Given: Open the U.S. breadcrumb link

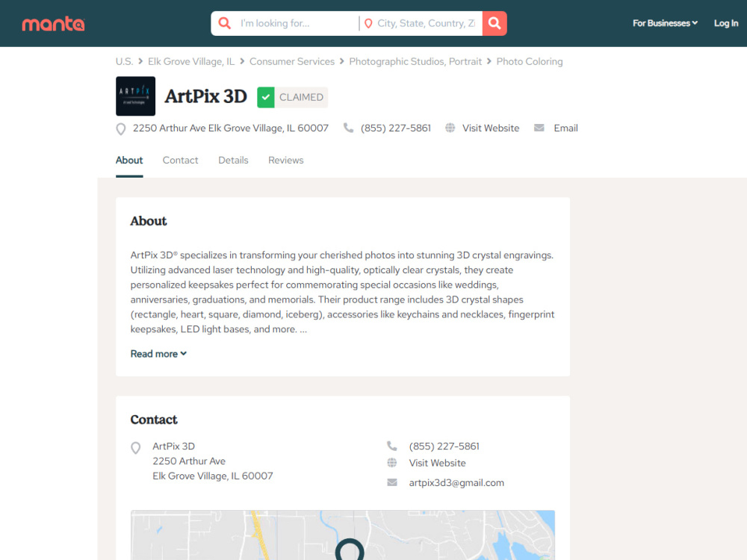Looking at the screenshot, I should point(124,61).
